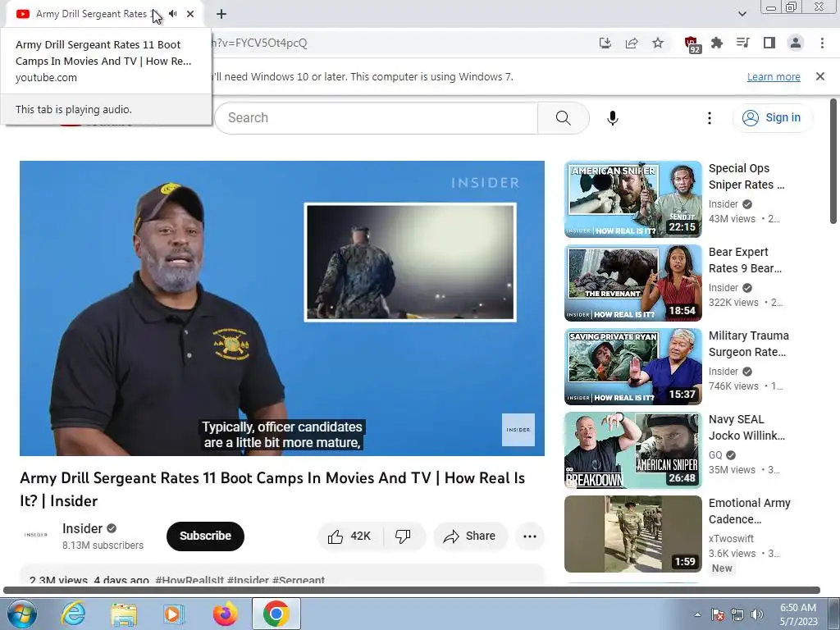This screenshot has height=630, width=840.
Task: Click the Sign in button
Action: click(x=771, y=118)
